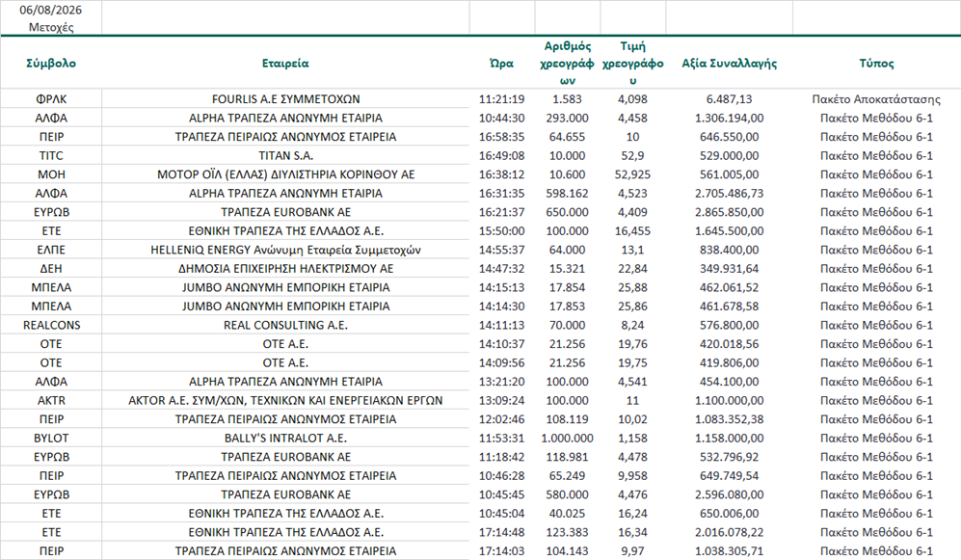Click the ΦΡΛΚ symbol cell
Image resolution: width=961 pixels, height=560 pixels.
(51, 98)
